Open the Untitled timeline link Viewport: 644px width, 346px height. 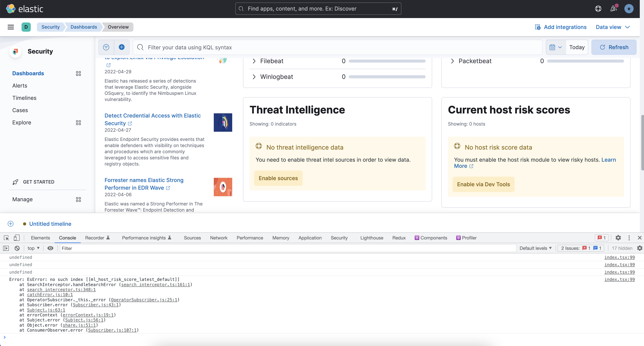(x=50, y=224)
